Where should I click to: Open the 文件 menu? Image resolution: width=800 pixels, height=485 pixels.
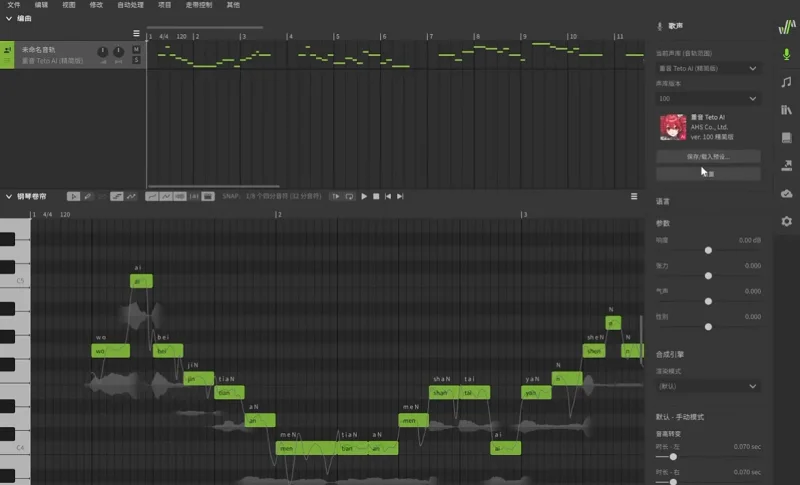click(x=14, y=5)
